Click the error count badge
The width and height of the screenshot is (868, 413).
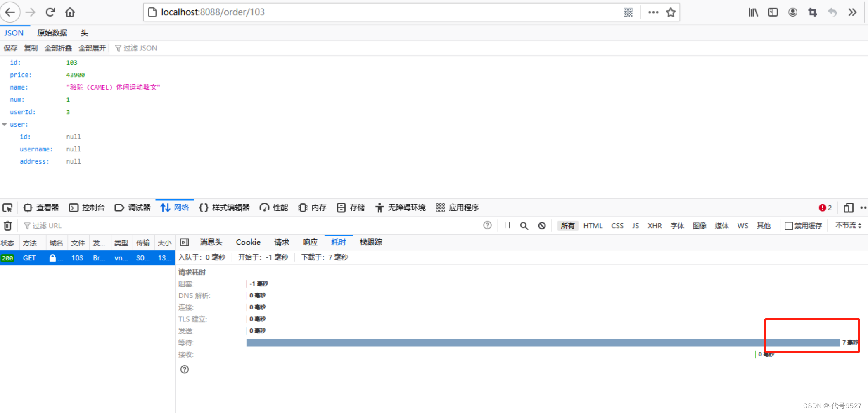(825, 208)
